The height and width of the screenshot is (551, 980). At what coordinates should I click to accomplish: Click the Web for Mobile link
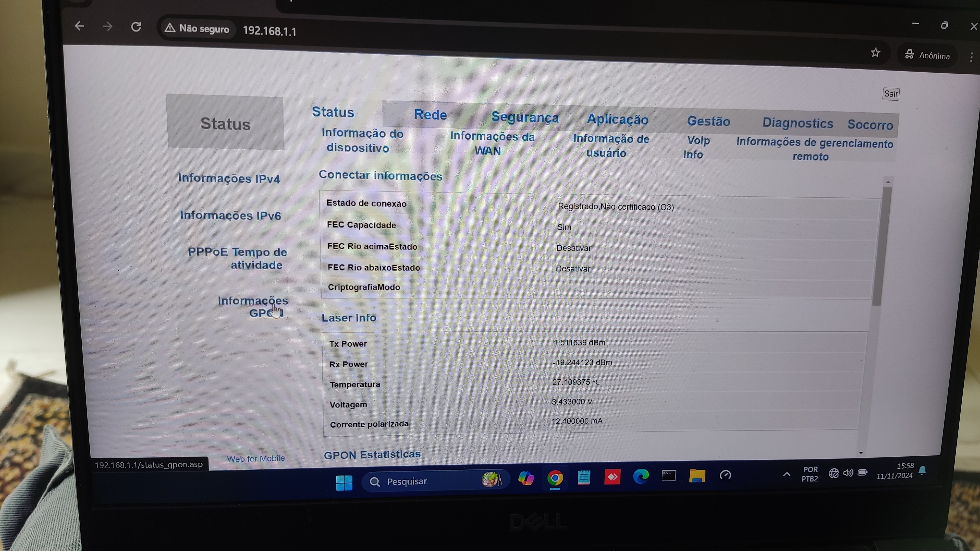(256, 459)
